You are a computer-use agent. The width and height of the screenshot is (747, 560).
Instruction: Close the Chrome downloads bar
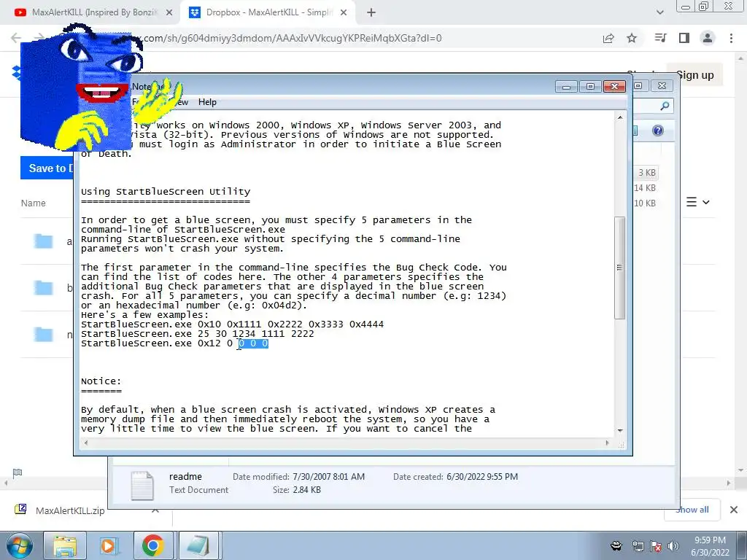point(734,510)
